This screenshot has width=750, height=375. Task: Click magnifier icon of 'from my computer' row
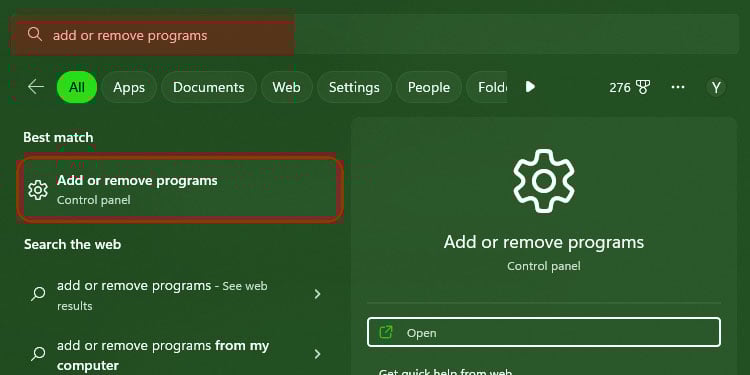click(38, 353)
